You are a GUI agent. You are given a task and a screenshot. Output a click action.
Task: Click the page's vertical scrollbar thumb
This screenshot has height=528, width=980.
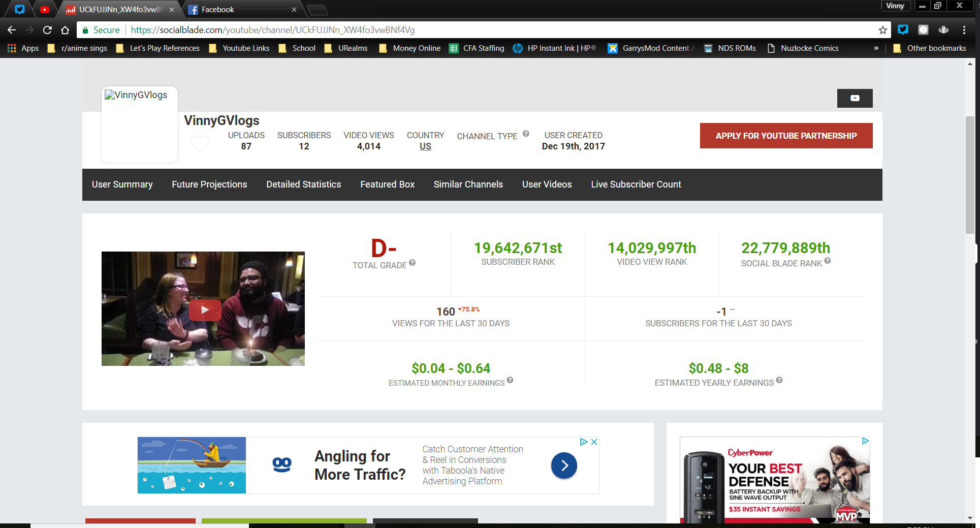pyautogui.click(x=970, y=175)
